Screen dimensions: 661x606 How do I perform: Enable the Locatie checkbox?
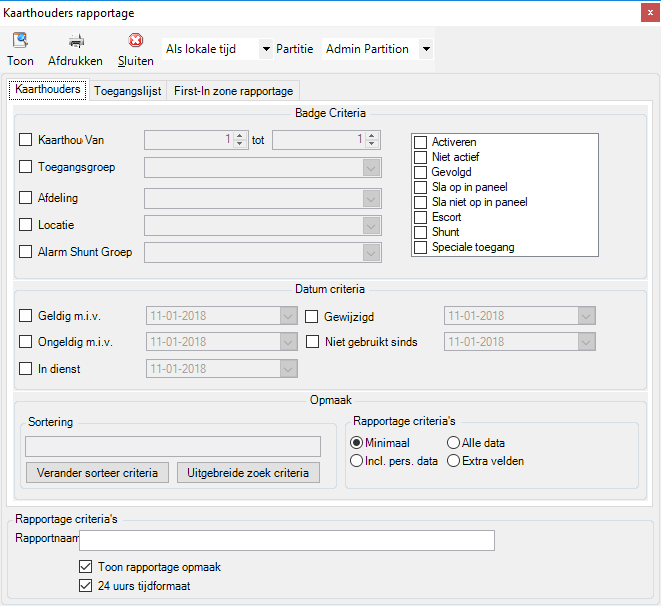[x=26, y=225]
